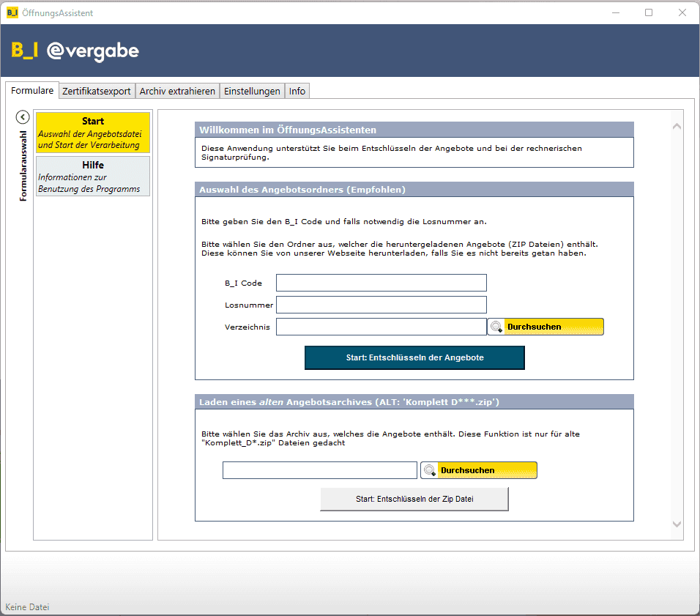Click the down arrow of the vertical scrollbar
The height and width of the screenshot is (616, 700).
pos(676,524)
